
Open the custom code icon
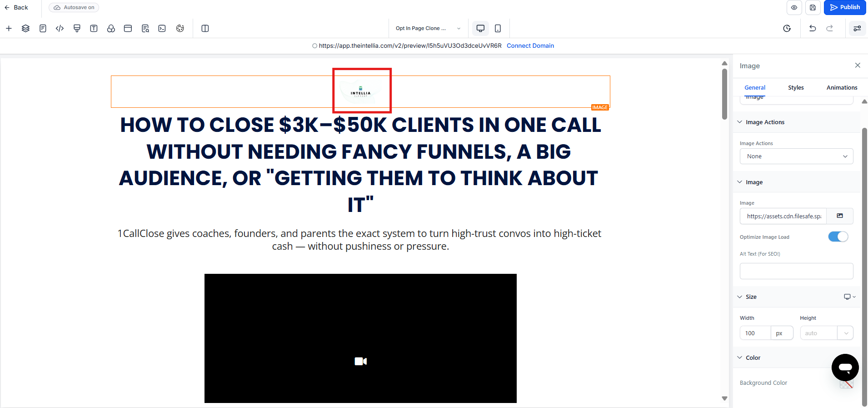click(60, 28)
